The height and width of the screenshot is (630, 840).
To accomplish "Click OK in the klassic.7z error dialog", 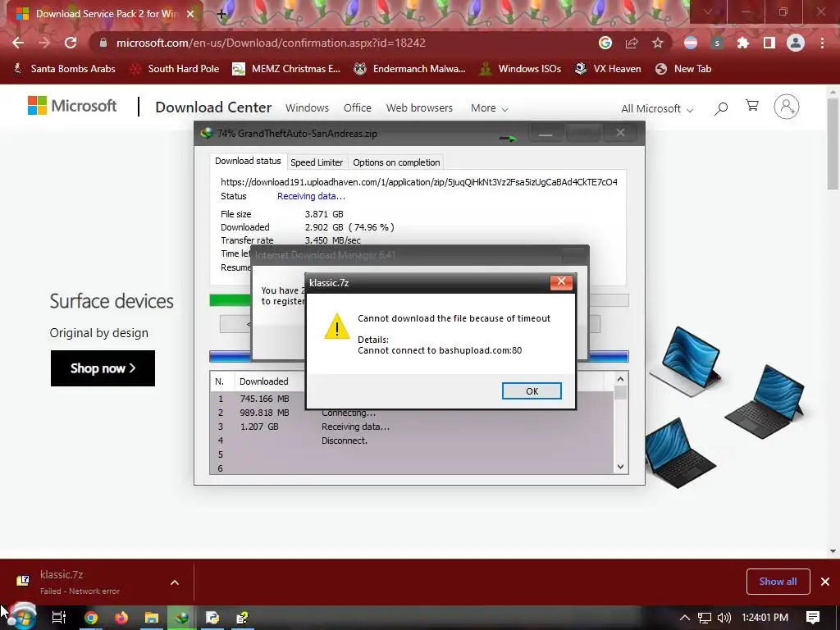I will coord(532,391).
